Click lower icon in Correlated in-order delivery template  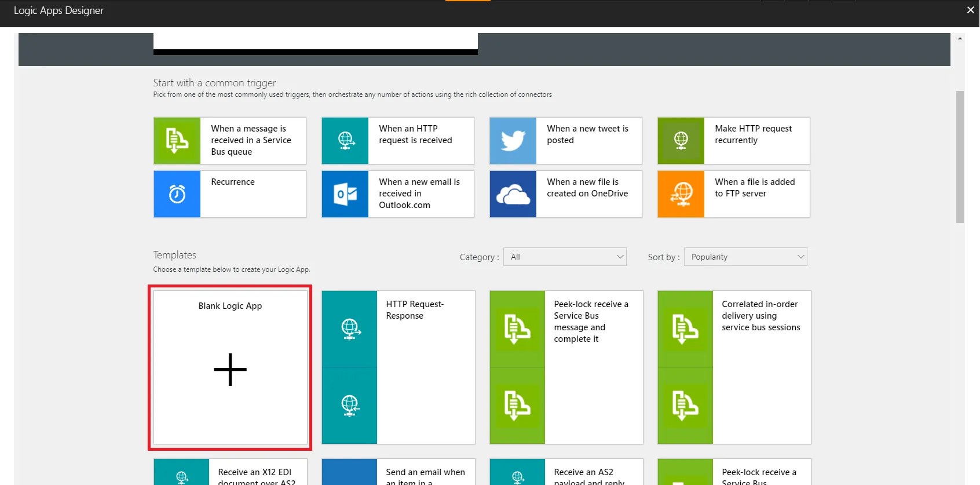click(686, 406)
